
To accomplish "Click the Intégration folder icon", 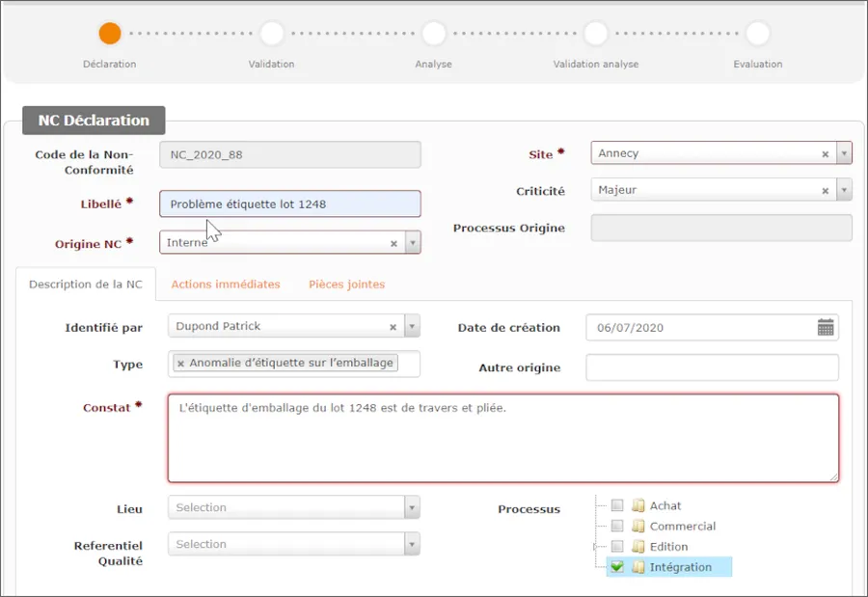I will [x=638, y=567].
